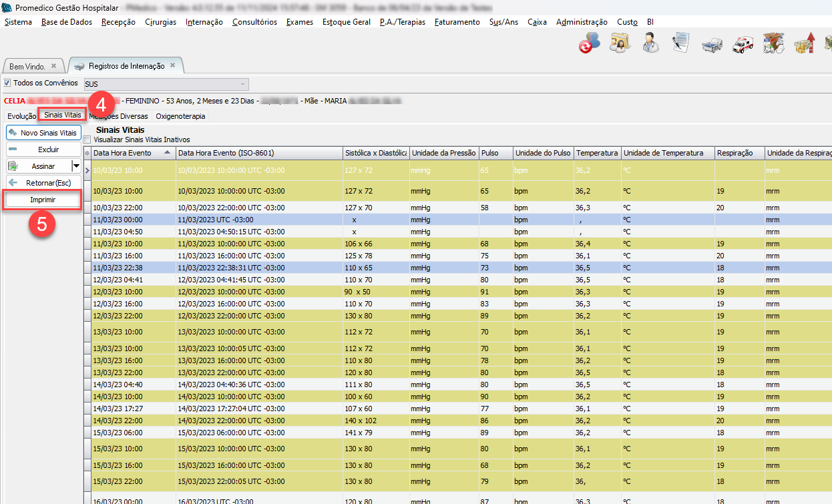Click the Excluir button

43,150
